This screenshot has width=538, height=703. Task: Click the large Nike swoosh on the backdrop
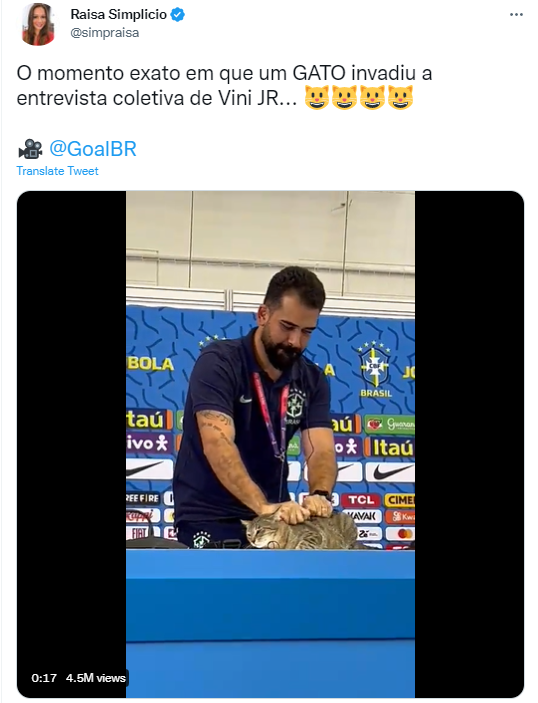coord(389,471)
